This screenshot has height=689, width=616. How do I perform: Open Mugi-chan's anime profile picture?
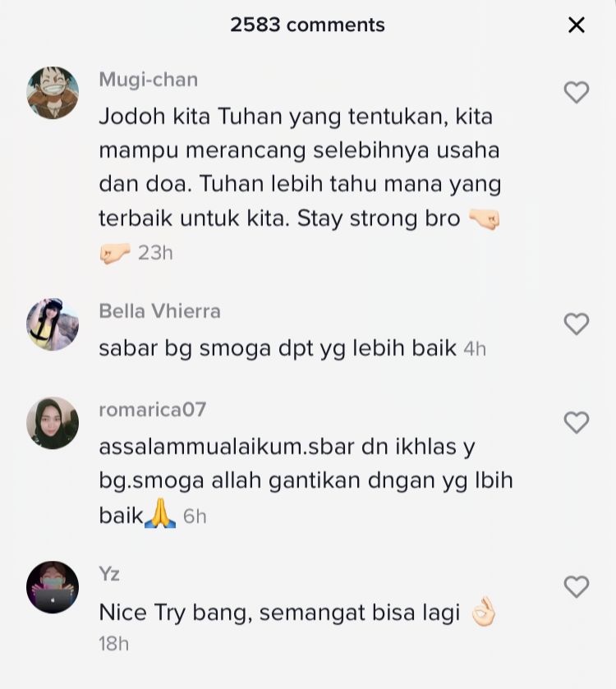(x=53, y=93)
